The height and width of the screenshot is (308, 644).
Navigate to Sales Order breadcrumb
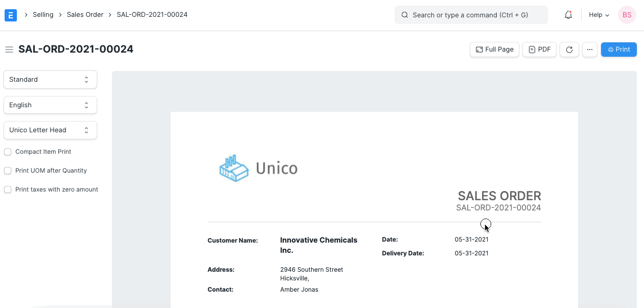click(x=85, y=15)
